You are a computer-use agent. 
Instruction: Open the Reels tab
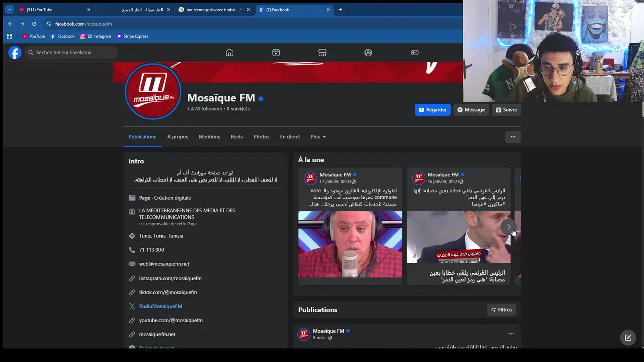[x=237, y=137]
